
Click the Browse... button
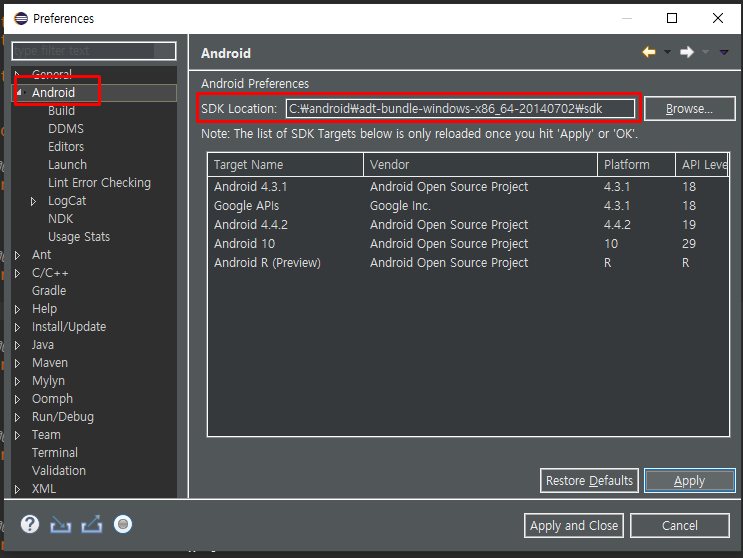(689, 108)
